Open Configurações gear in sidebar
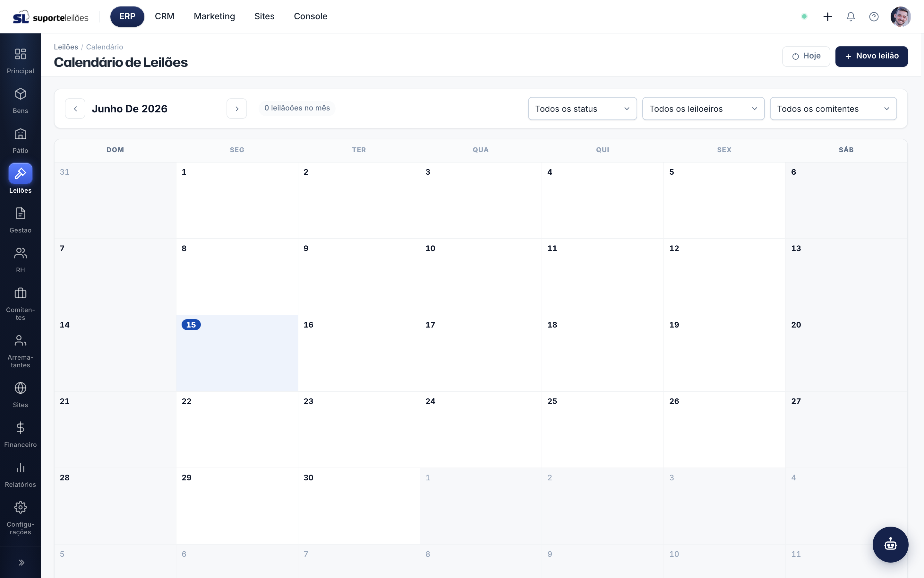Image resolution: width=924 pixels, height=578 pixels. [20, 518]
